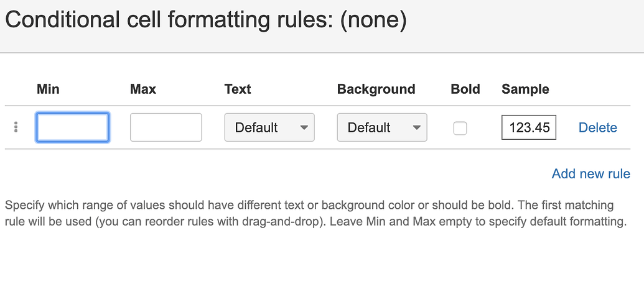The width and height of the screenshot is (644, 297).
Task: Focus the Max value input box
Action: (166, 127)
